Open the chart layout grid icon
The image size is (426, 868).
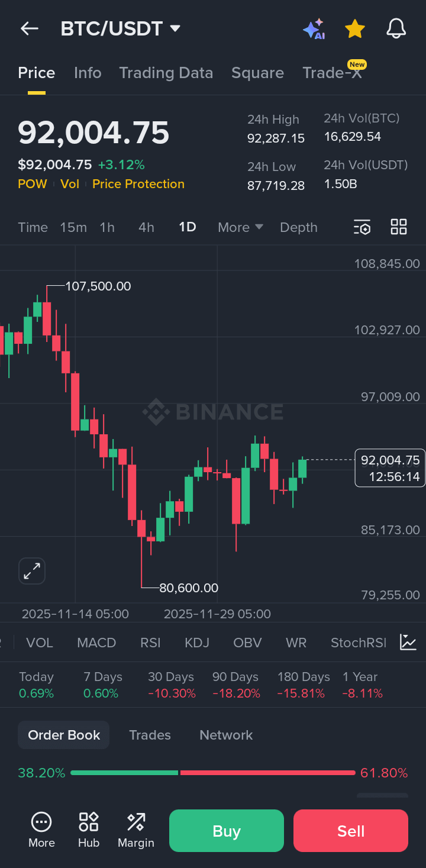pos(399,227)
